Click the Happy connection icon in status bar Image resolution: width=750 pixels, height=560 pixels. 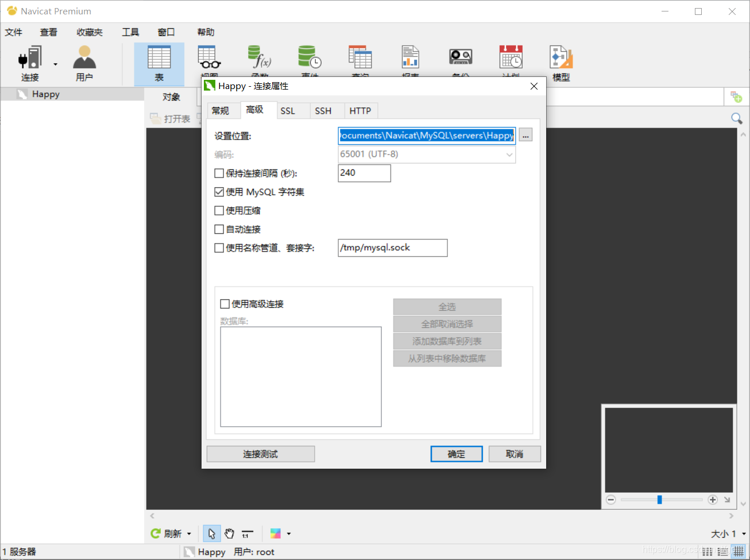pyautogui.click(x=189, y=551)
